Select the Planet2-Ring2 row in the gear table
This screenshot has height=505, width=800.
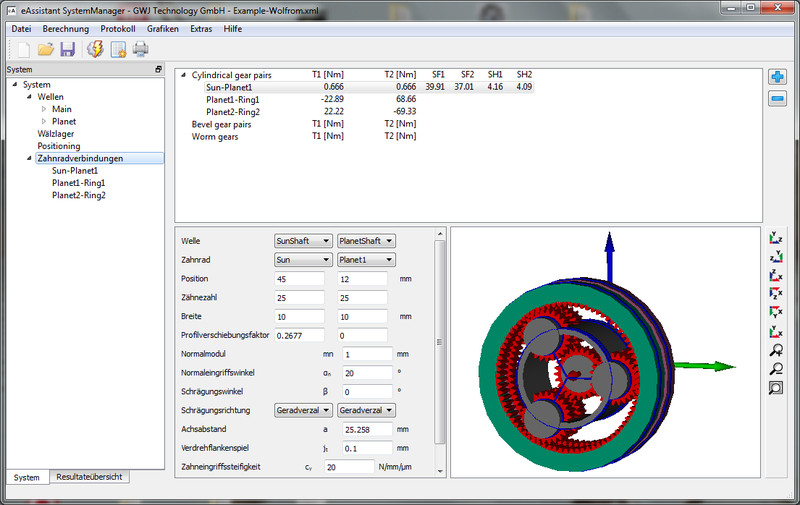[x=232, y=112]
